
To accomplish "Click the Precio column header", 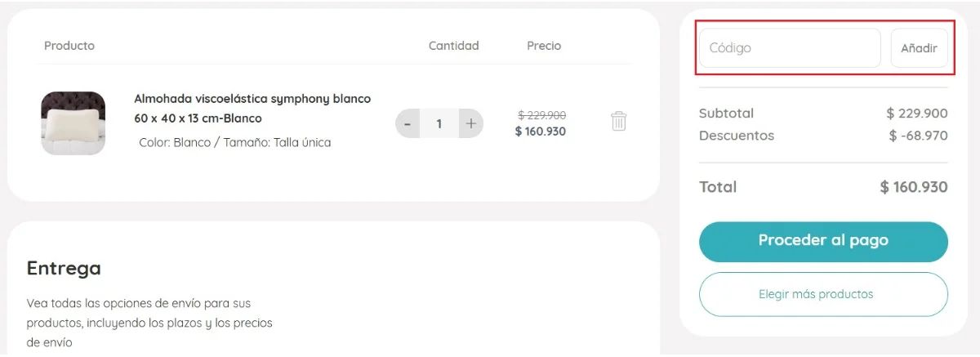I will 544,46.
